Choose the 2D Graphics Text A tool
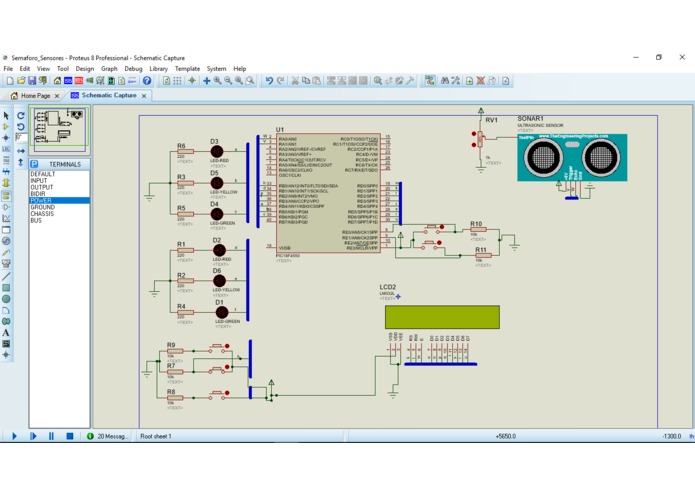Viewport: 695px width, 494px height. (6, 333)
